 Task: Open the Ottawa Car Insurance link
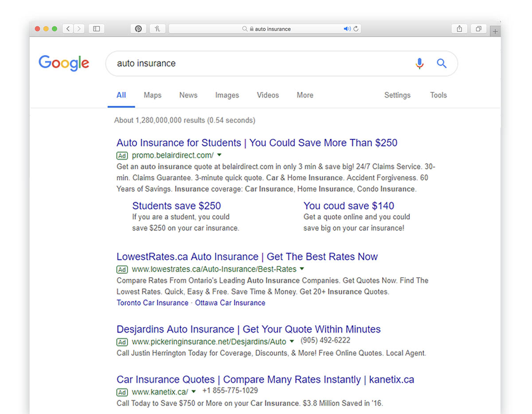(x=230, y=303)
